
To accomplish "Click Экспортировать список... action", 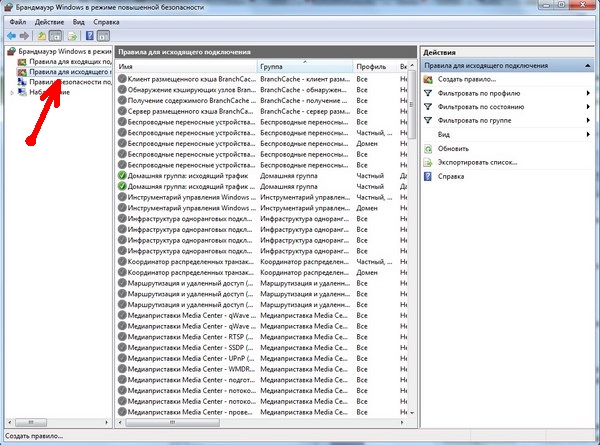I will click(477, 162).
